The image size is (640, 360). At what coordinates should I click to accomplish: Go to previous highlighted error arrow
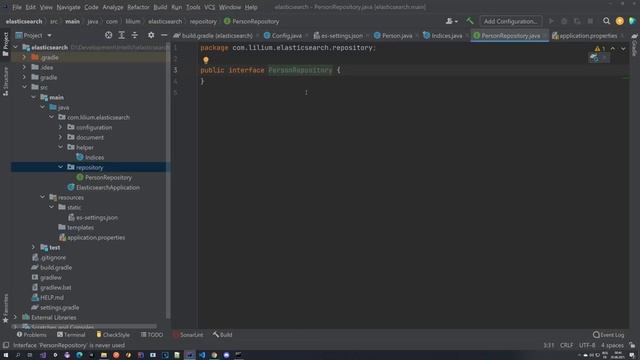coord(613,49)
